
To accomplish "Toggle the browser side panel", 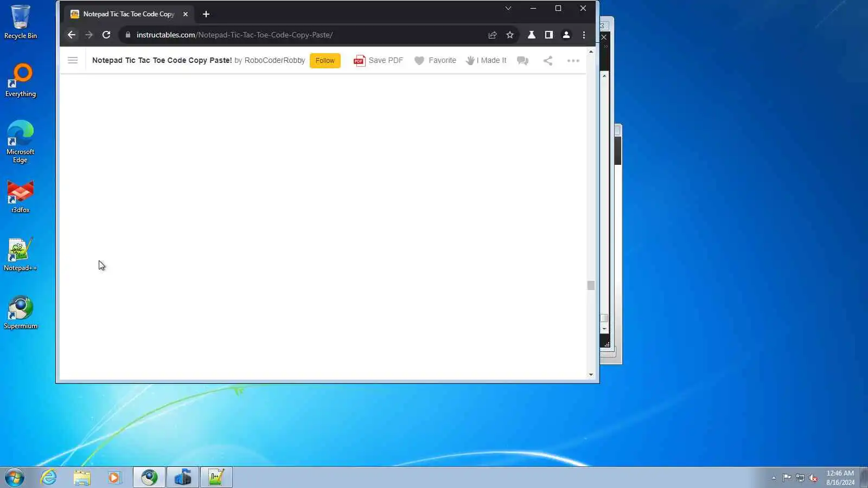I will point(549,35).
